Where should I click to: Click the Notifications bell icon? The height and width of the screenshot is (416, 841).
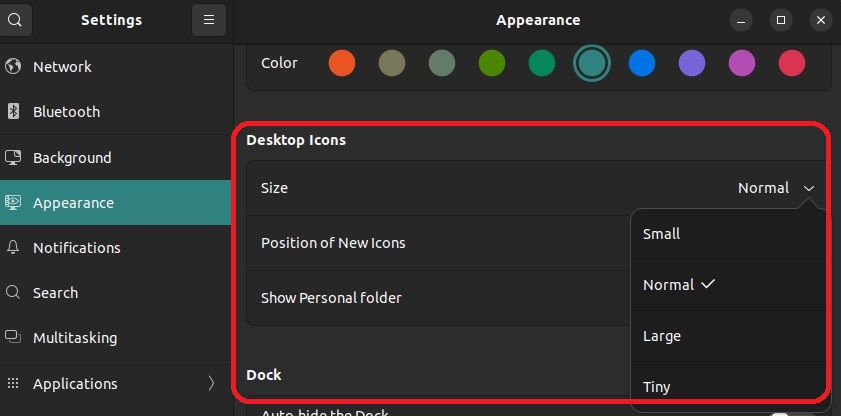coord(14,248)
